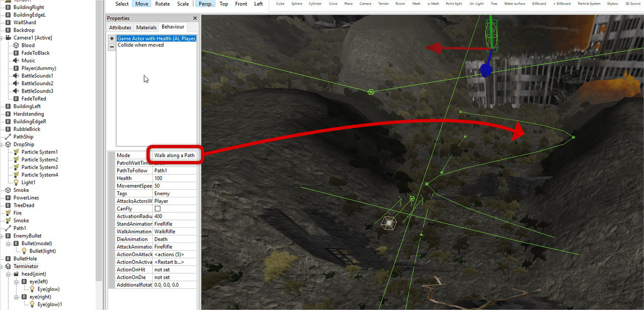
Task: Add a Terrain from the toolbar
Action: [383, 4]
